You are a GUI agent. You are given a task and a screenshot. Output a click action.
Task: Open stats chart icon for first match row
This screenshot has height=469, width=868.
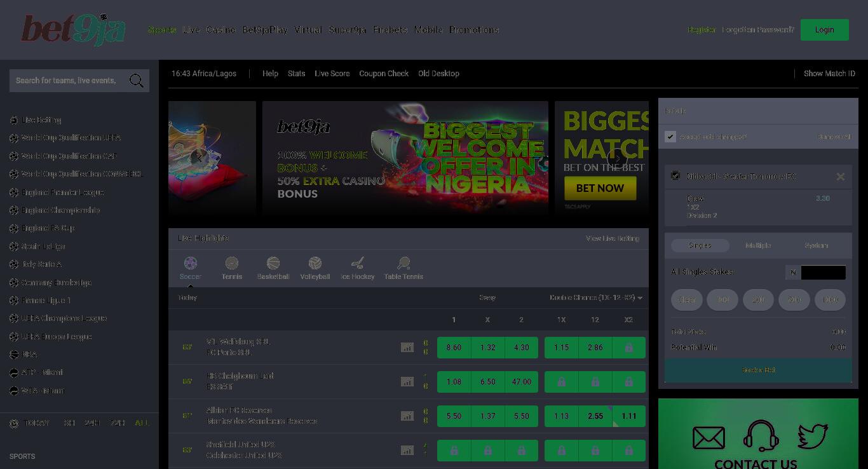(407, 348)
